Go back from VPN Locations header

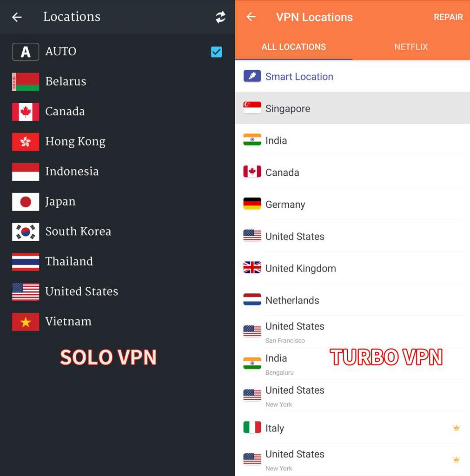251,17
